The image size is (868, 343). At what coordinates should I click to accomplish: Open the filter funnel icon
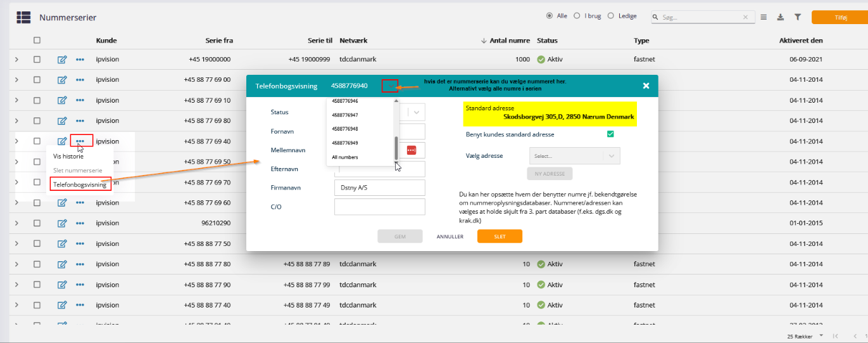tap(798, 17)
